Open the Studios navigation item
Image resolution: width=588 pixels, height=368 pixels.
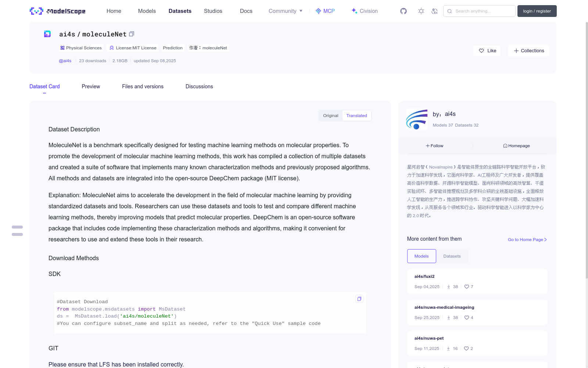pos(213,11)
